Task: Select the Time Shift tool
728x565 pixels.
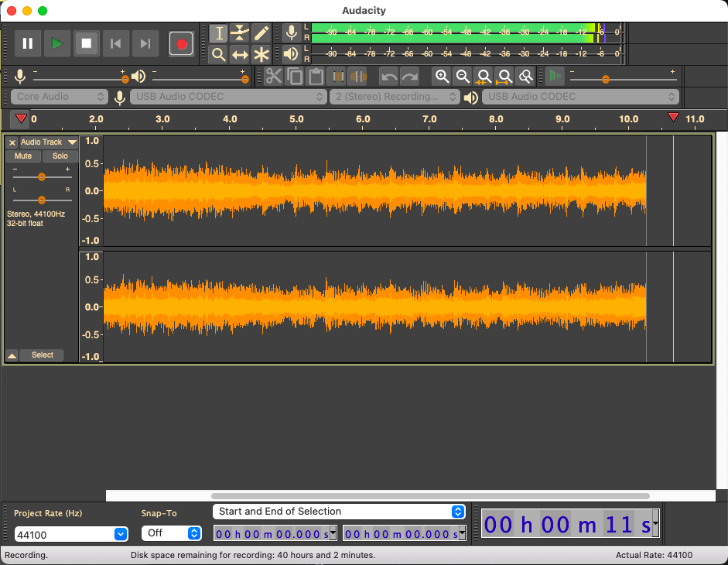Action: [241, 54]
